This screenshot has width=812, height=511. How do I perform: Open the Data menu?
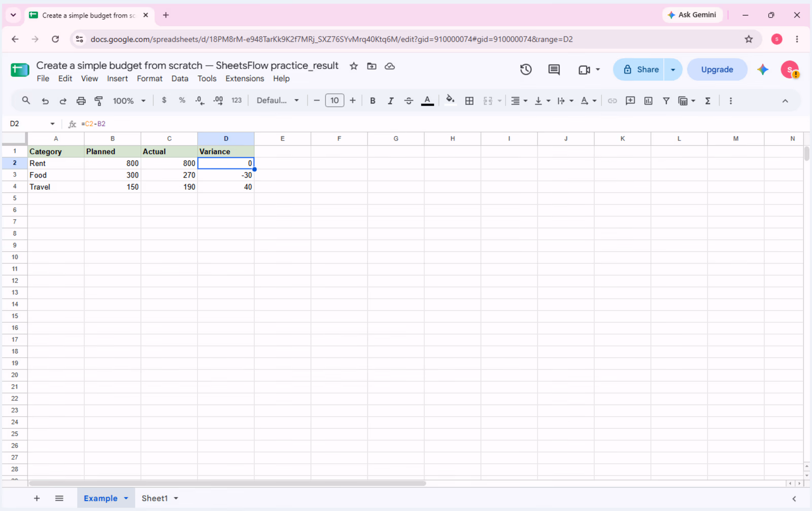click(180, 79)
